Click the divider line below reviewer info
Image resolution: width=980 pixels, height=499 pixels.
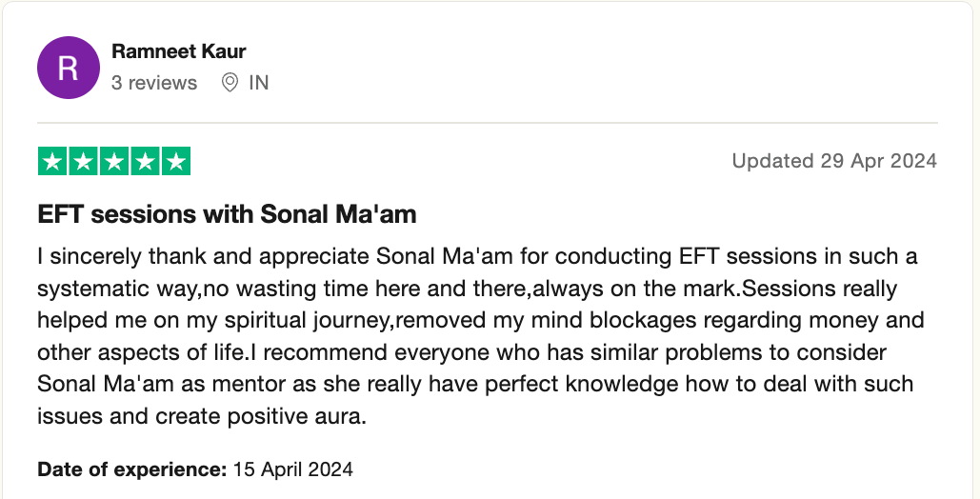point(488,123)
